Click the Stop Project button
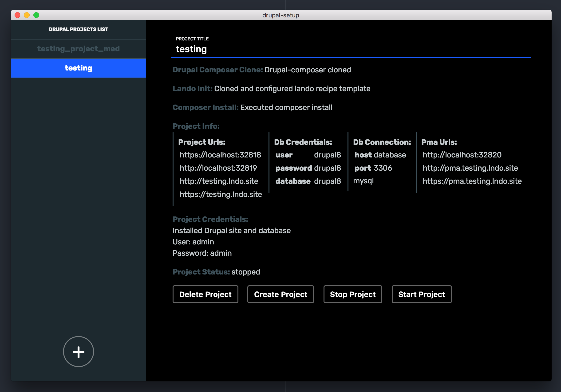Image resolution: width=561 pixels, height=392 pixels. (x=353, y=294)
